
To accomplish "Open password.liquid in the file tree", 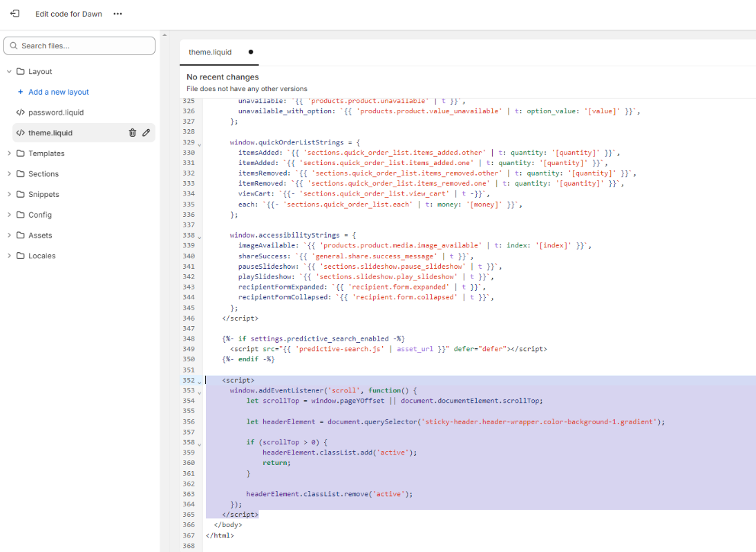I will coord(55,113).
